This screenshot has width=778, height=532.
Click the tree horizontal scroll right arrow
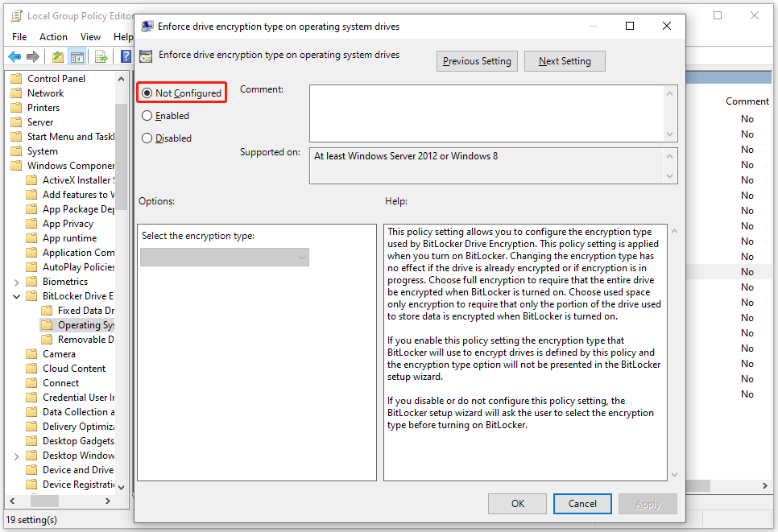click(108, 501)
